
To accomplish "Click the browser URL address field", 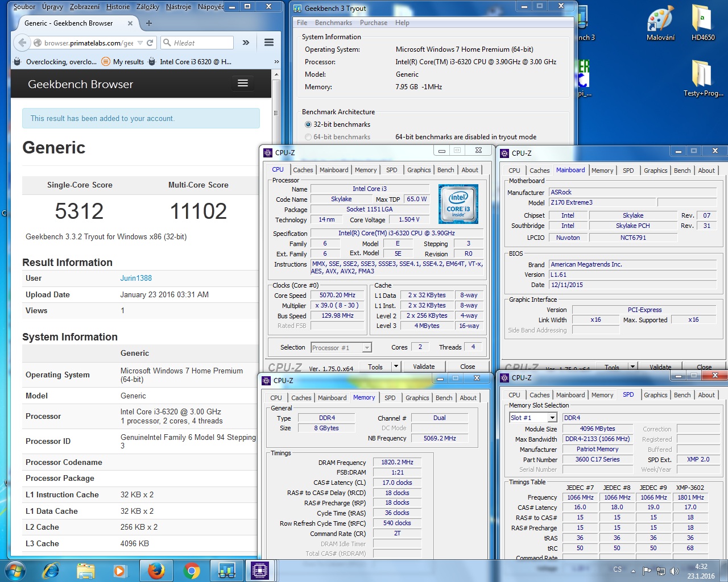I will coord(89,43).
